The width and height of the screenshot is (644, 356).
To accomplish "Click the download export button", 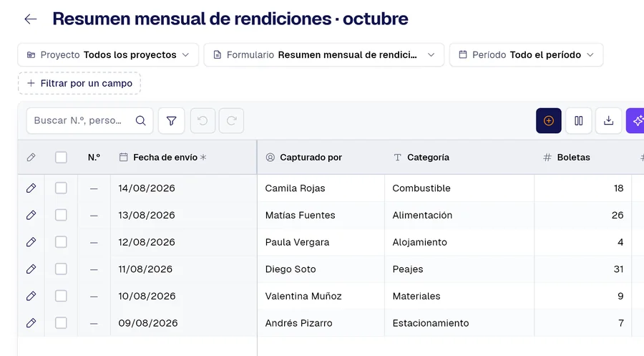I will click(609, 120).
